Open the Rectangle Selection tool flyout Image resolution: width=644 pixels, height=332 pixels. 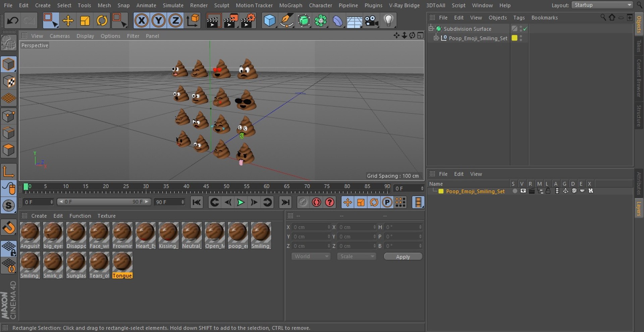[x=51, y=21]
